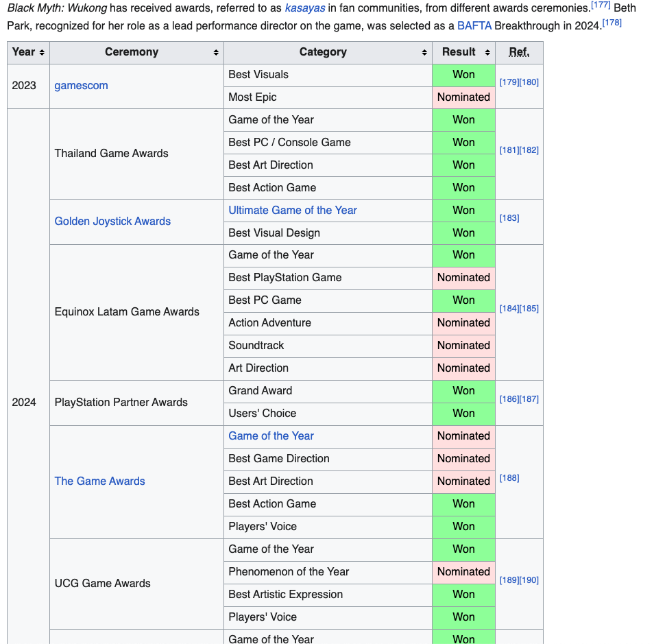654x644 pixels.
Task: Click the Ref. column header
Action: 519,53
